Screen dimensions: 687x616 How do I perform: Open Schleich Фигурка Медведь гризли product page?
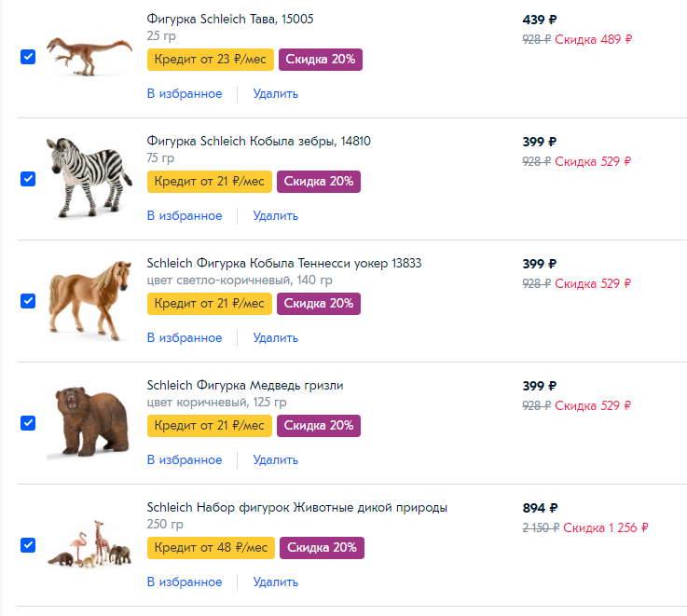245,385
